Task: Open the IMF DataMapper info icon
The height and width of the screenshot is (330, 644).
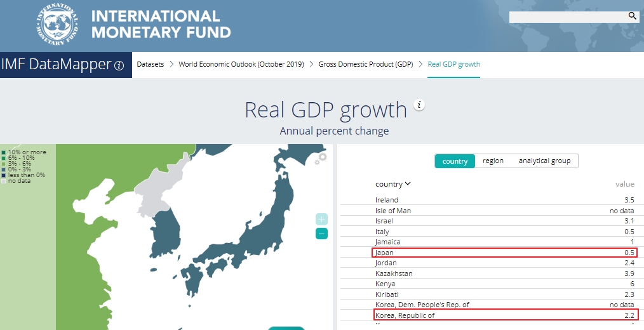Action: tap(119, 65)
